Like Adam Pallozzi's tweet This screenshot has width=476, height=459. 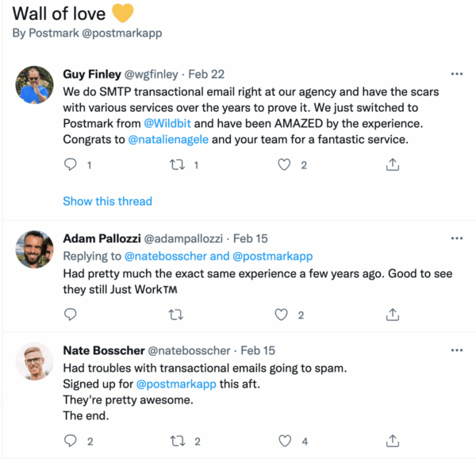(x=281, y=314)
